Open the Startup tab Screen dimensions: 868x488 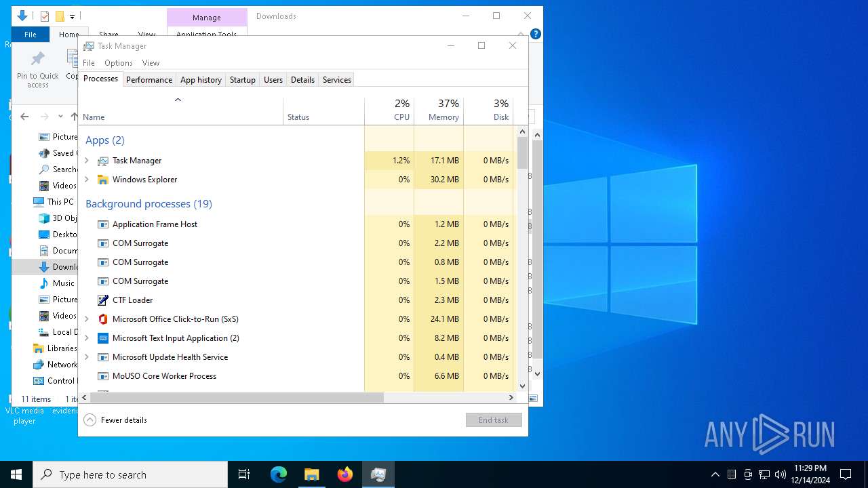tap(242, 79)
